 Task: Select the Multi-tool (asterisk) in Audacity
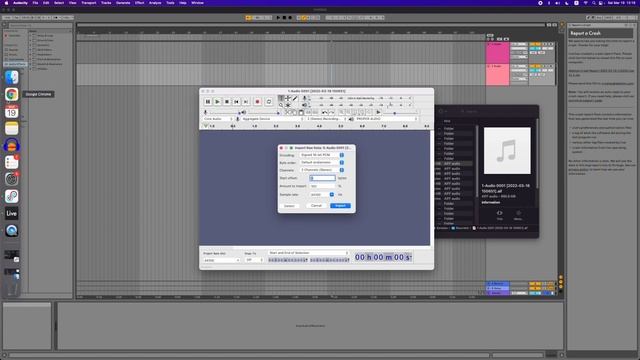tap(288, 105)
